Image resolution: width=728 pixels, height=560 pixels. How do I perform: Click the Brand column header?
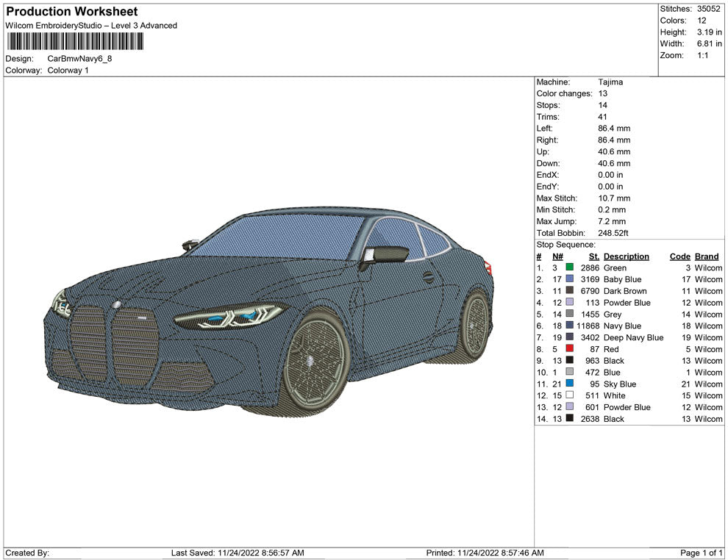click(x=706, y=256)
